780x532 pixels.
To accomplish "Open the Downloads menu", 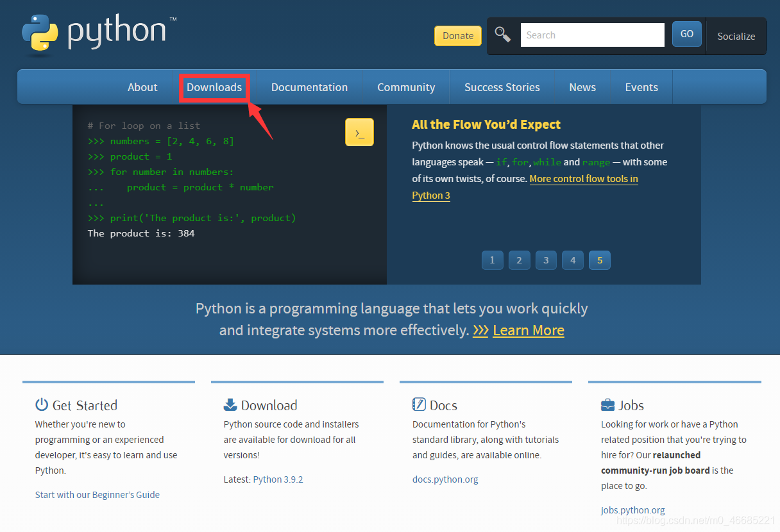I will pos(214,87).
